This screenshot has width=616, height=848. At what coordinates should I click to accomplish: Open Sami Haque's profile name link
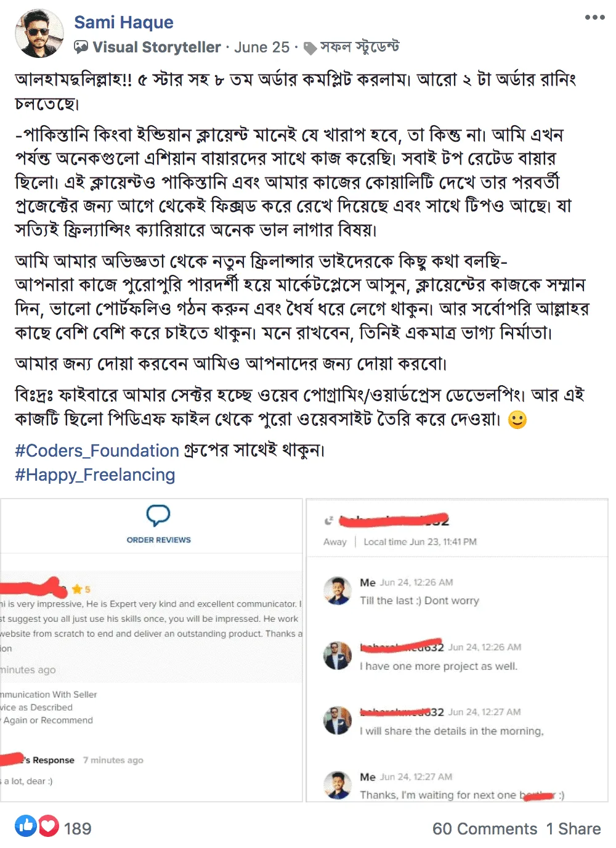click(x=124, y=22)
